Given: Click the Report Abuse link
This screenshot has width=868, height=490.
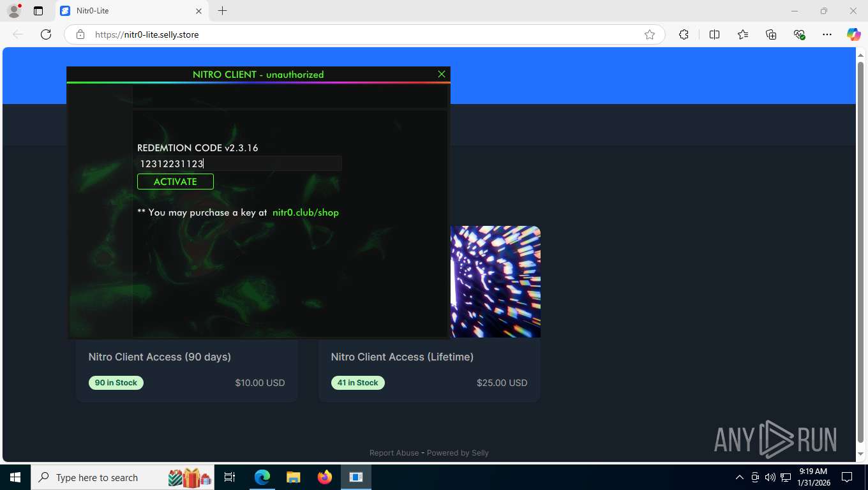Looking at the screenshot, I should pos(394,453).
